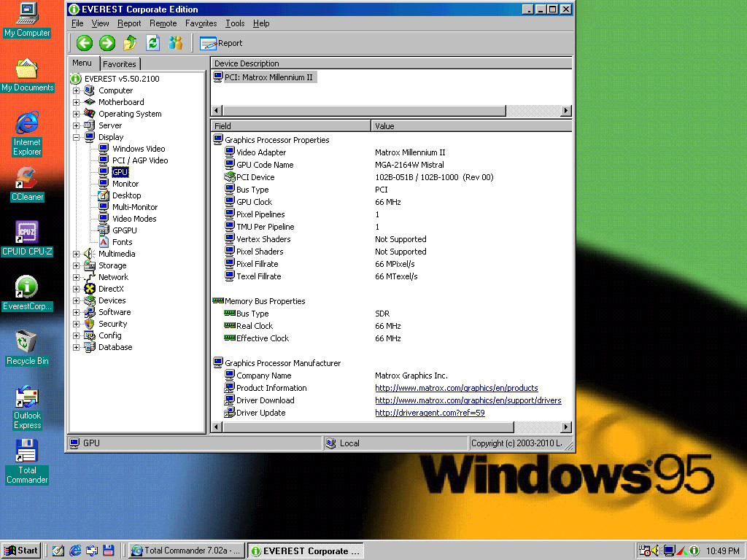Open the Tools menu
The width and height of the screenshot is (747, 560).
pyautogui.click(x=235, y=23)
